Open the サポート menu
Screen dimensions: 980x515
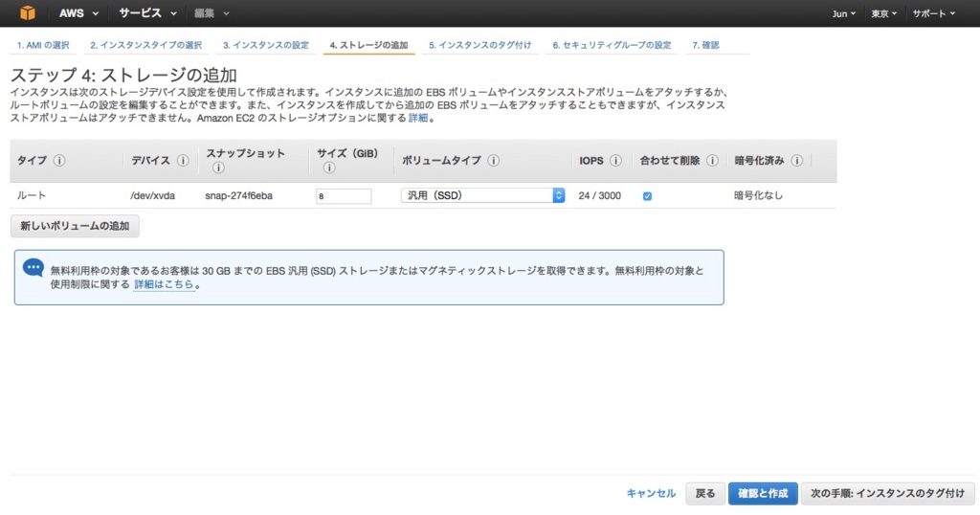(x=933, y=13)
